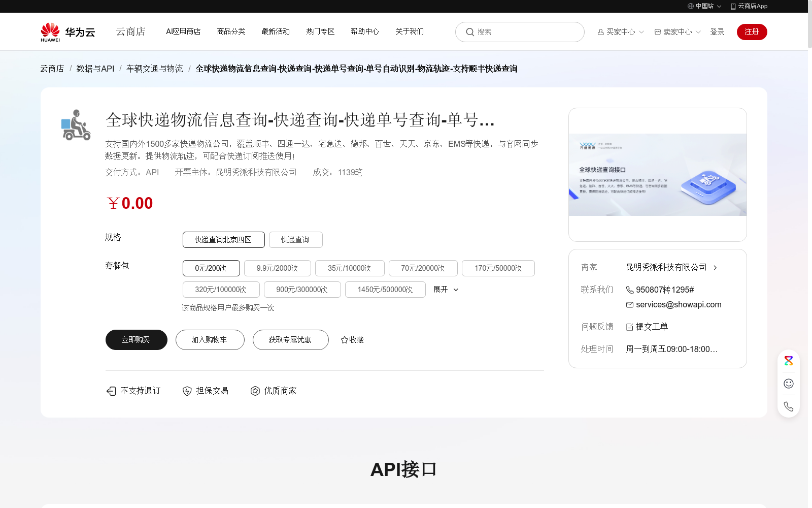Click the 获取专属优惠 button
The width and height of the screenshot is (812, 508).
click(291, 340)
